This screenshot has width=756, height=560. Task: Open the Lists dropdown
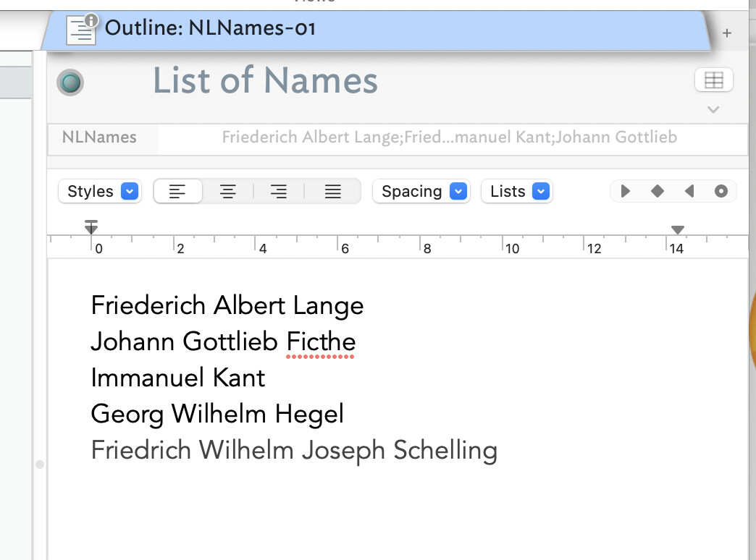[516, 191]
